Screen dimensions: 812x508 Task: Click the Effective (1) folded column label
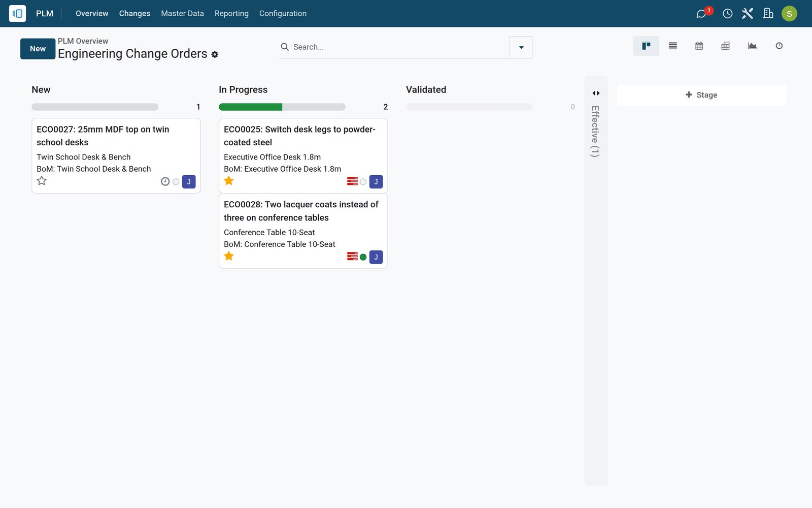click(x=596, y=132)
